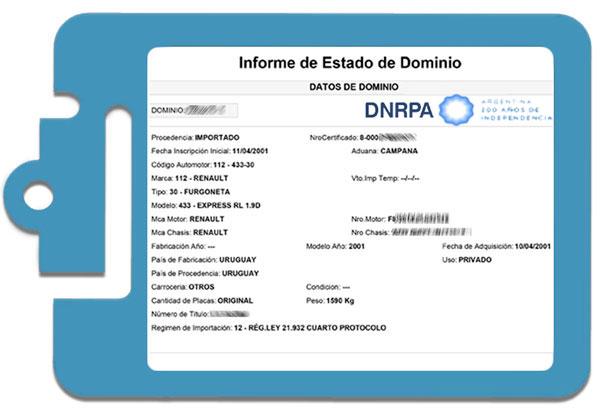Viewport: 600px width, 417px height.
Task: Click 'Tipo: 30 - FURGONETA'
Action: click(x=191, y=192)
